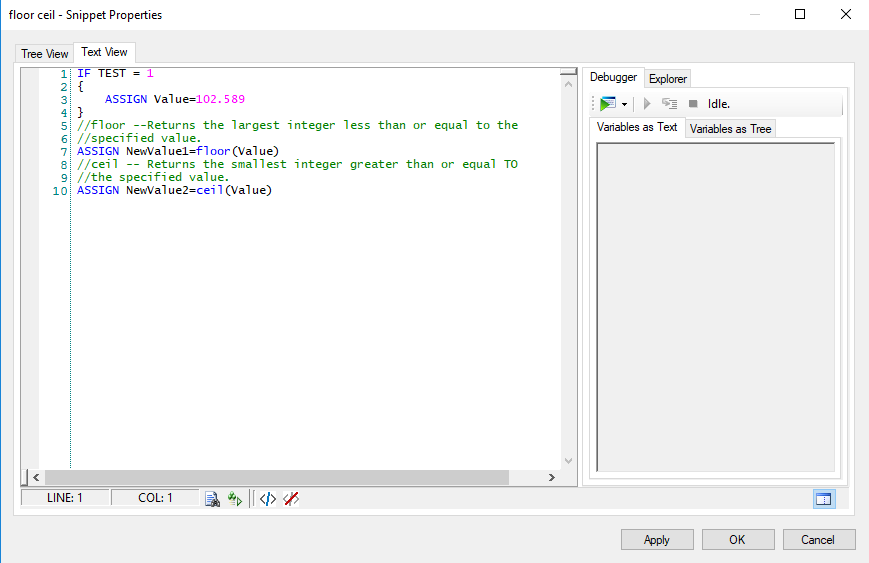Screen dimensions: 869x563
Task: Click the Step debugger icon
Action: point(669,104)
